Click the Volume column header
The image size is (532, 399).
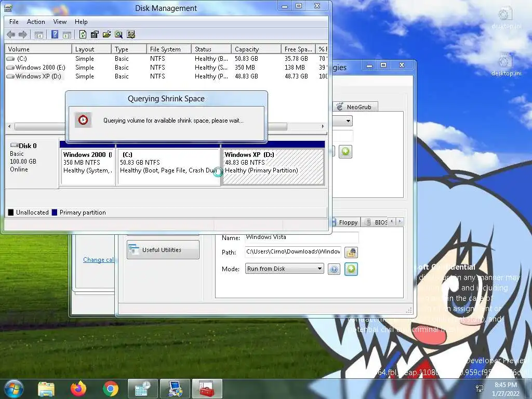(38, 49)
